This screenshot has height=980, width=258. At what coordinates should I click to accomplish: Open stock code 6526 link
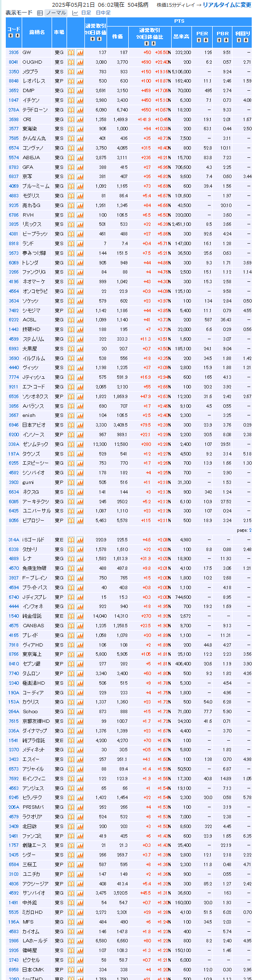click(14, 396)
